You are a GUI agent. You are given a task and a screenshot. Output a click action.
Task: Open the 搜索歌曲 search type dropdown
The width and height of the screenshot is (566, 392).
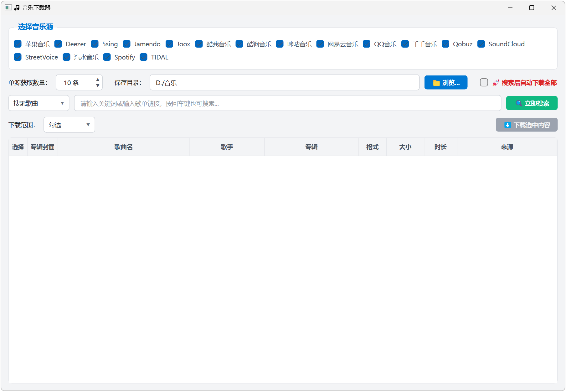pyautogui.click(x=39, y=103)
